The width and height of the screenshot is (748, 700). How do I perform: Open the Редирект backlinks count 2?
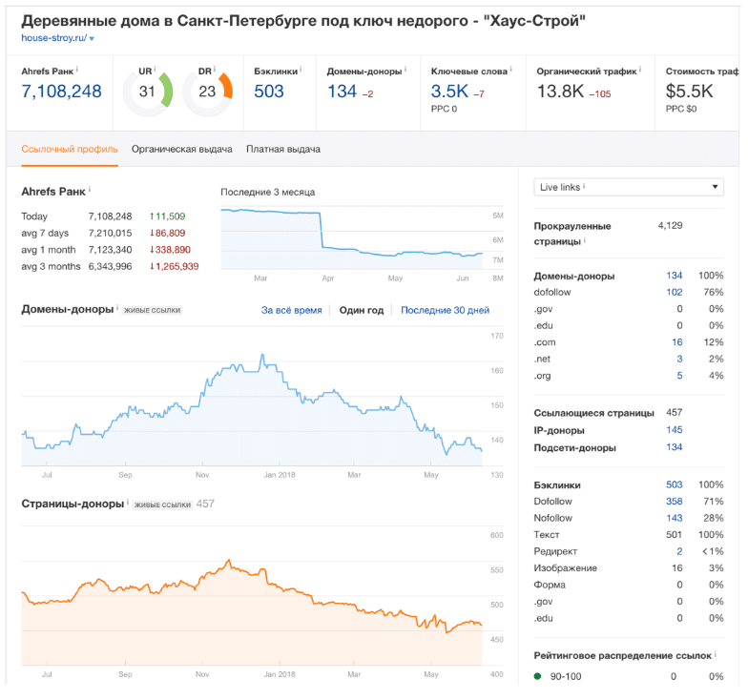click(x=679, y=551)
